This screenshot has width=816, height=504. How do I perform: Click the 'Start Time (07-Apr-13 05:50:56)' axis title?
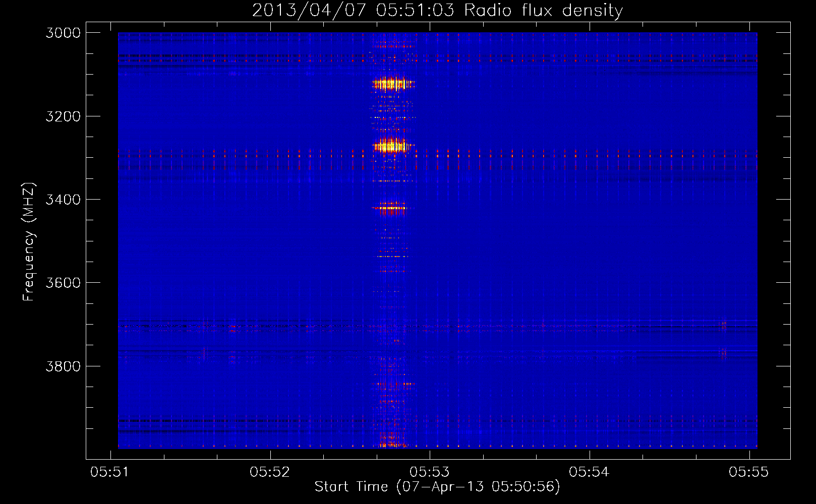click(x=437, y=487)
